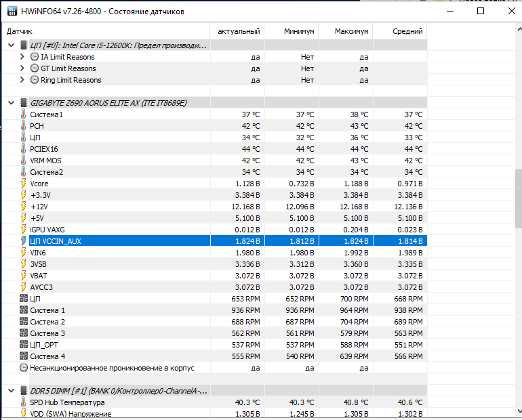The image size is (522, 420).
Task: Click the thermometer icon for Система1
Action: click(23, 114)
